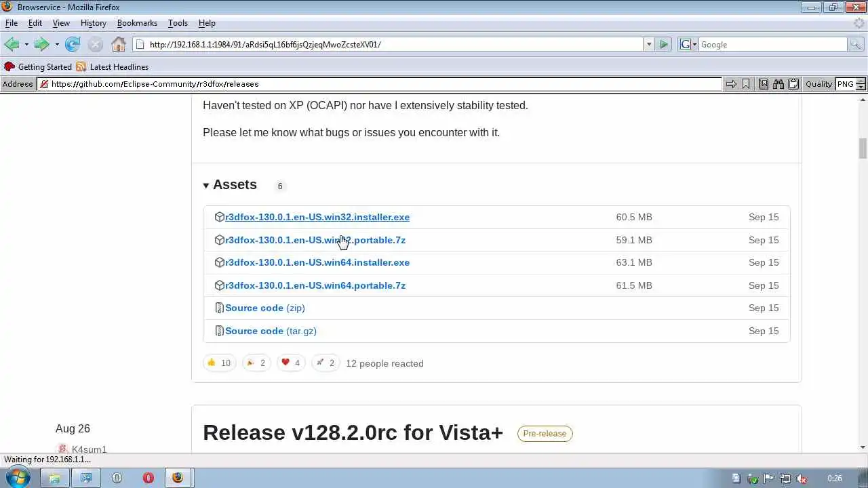868x488 pixels.
Task: Open the forward history dropdown arrow
Action: [57, 44]
